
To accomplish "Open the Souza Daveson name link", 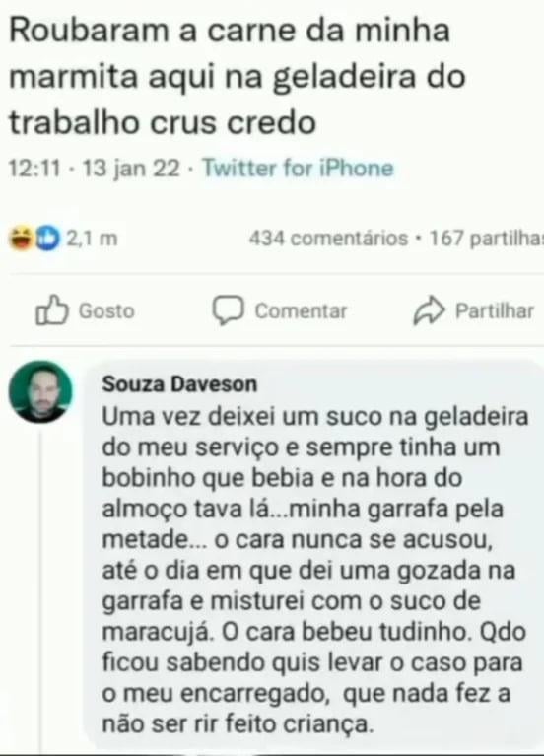I will tap(179, 384).
